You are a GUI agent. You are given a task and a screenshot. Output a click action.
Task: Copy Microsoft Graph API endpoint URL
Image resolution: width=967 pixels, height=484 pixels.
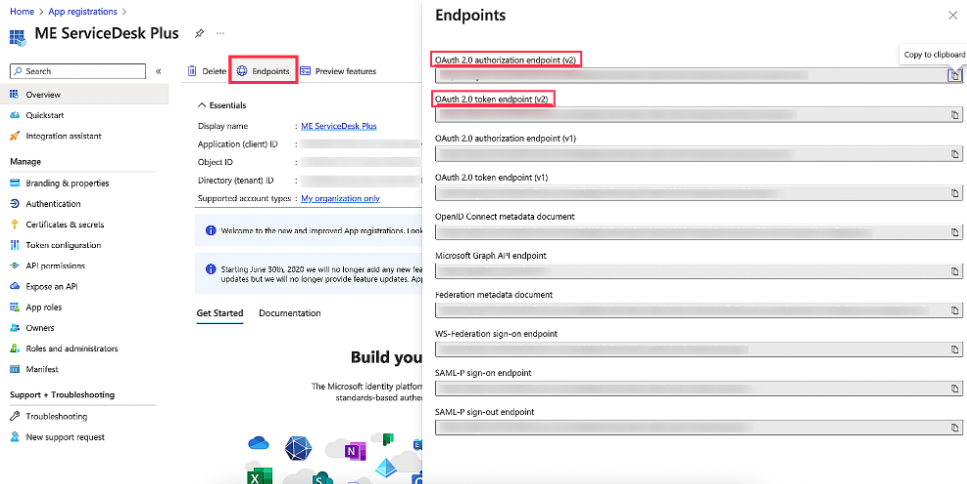point(954,271)
